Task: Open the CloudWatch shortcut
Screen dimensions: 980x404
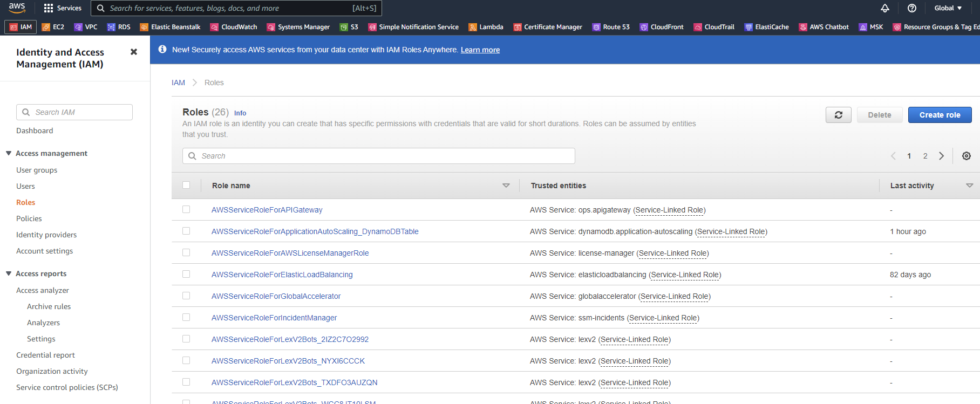Action: point(234,27)
